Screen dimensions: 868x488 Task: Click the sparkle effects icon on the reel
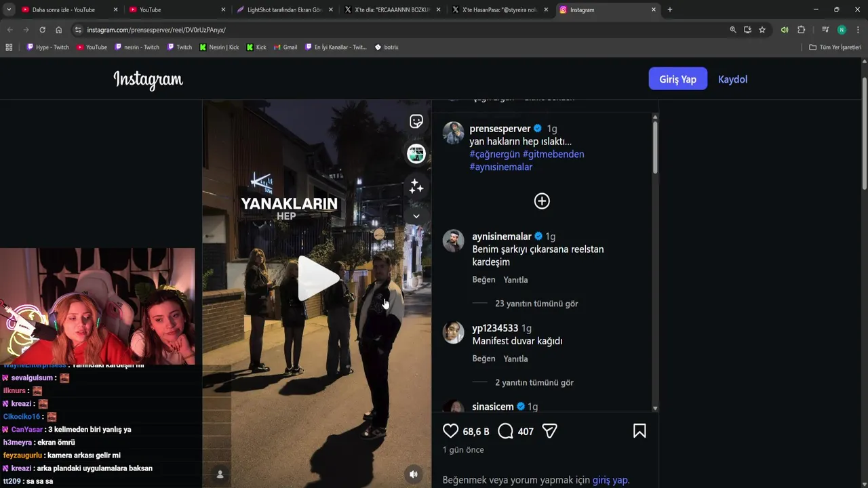point(416,186)
